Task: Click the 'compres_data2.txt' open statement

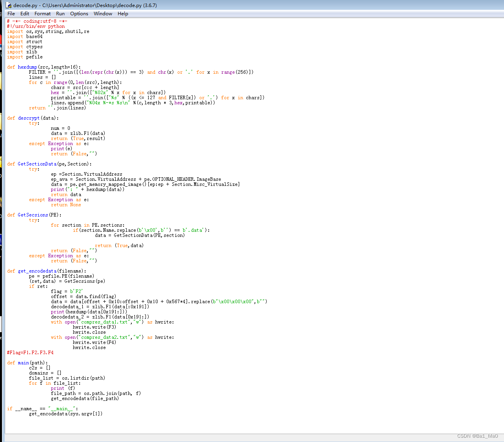Action: tap(113, 337)
